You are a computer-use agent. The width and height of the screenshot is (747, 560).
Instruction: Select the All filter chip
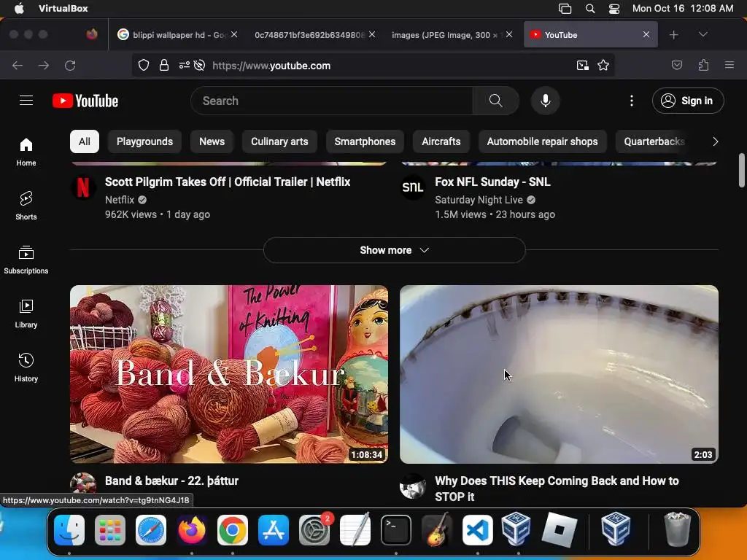point(85,141)
